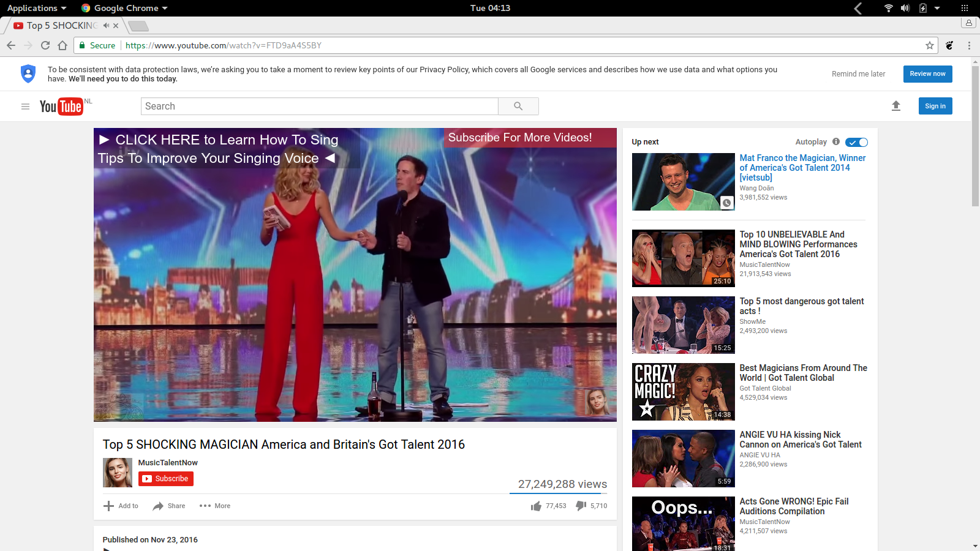Bookmark page with star icon
This screenshot has height=551, width=980.
coord(929,45)
